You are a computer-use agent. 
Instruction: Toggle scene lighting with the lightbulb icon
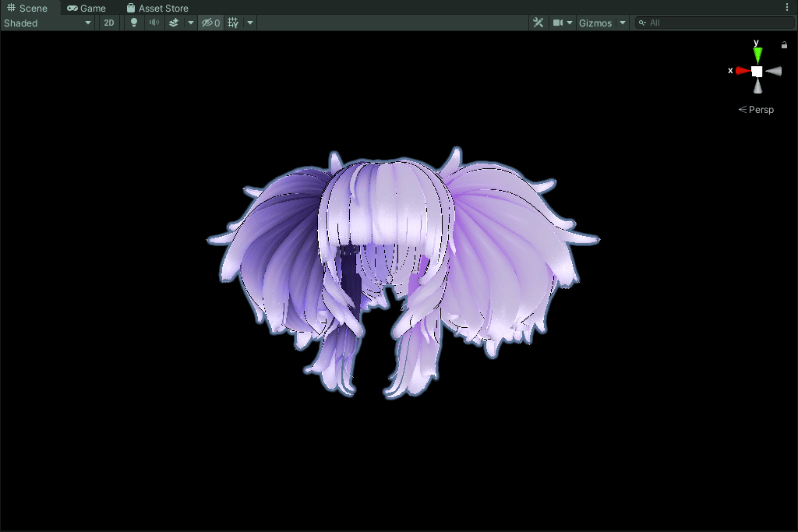(134, 23)
